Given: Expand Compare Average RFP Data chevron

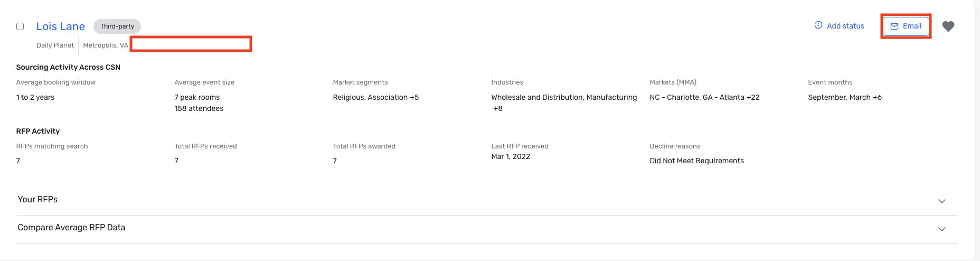Looking at the screenshot, I should (x=942, y=229).
